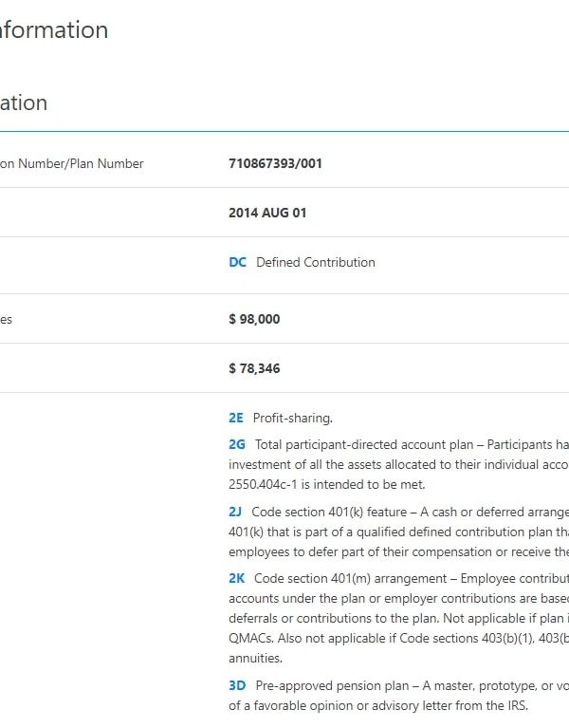Viewport: 569px width, 728px height.
Task: Click the Number/Plan Number field label
Action: point(71,163)
